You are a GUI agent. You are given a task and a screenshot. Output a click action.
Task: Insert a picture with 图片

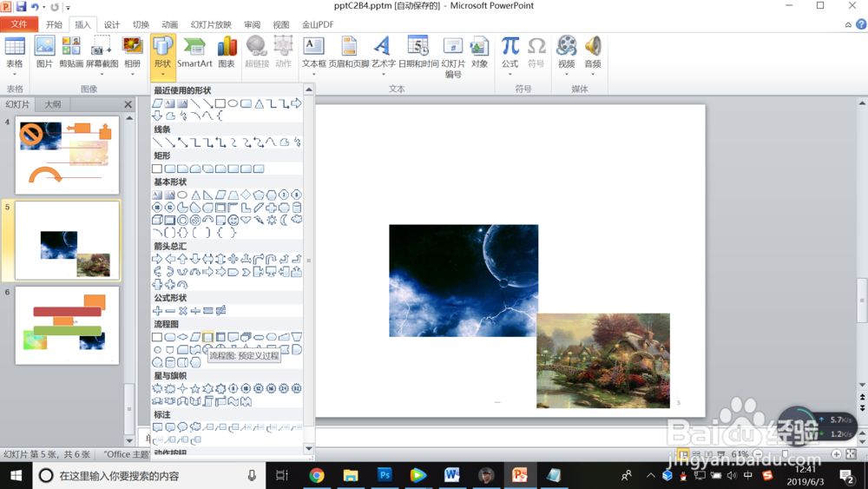[44, 52]
